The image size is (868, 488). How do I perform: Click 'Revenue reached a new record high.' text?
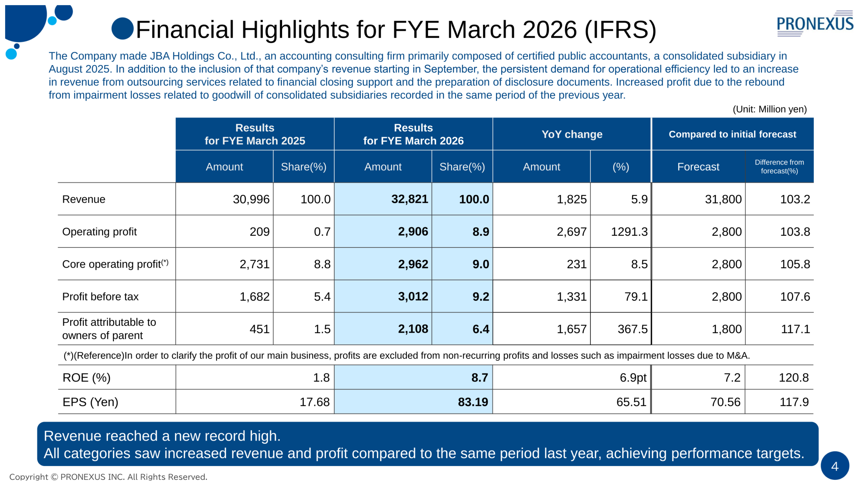(x=162, y=436)
